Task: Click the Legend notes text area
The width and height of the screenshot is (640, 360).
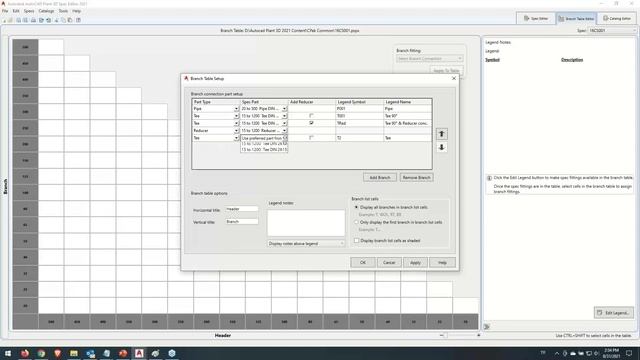Action: [306, 222]
